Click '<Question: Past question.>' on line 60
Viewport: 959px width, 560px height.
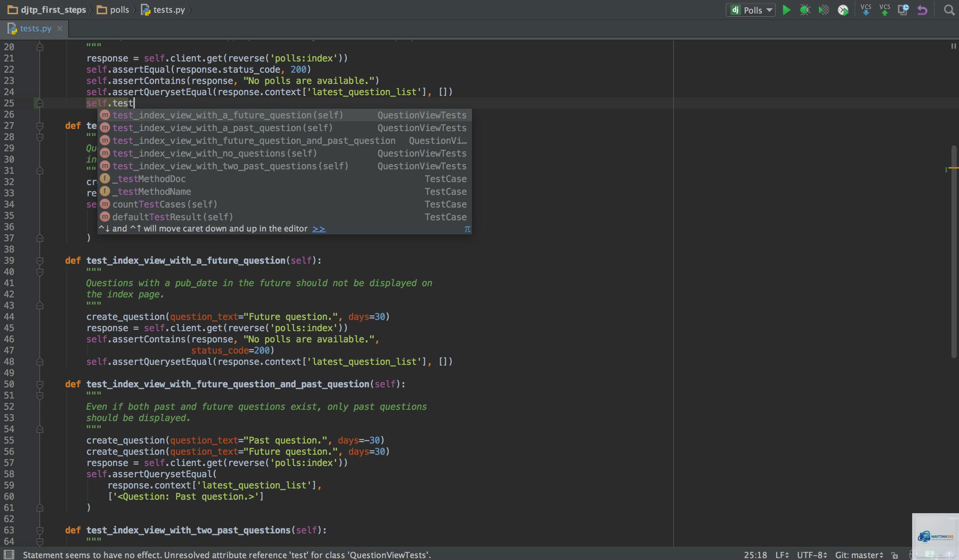pos(186,497)
